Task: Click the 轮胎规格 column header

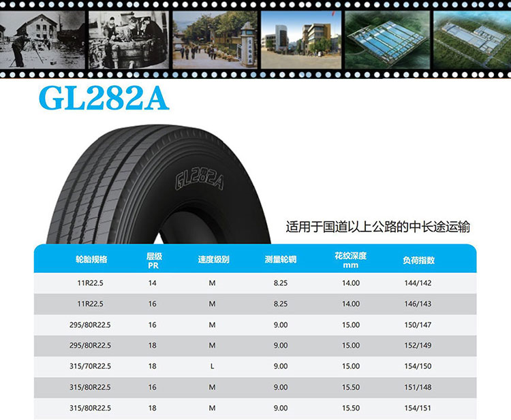Action: [x=91, y=260]
